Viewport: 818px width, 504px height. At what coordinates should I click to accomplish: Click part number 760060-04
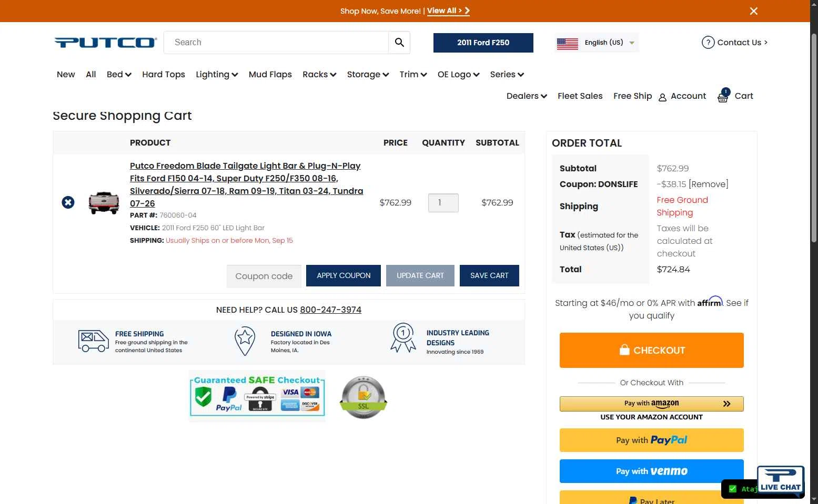coord(178,215)
